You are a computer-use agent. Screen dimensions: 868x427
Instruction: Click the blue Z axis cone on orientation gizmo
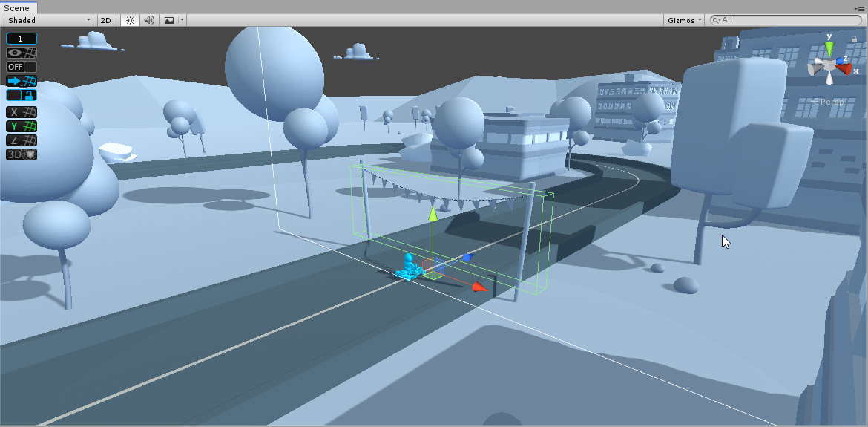click(x=841, y=60)
